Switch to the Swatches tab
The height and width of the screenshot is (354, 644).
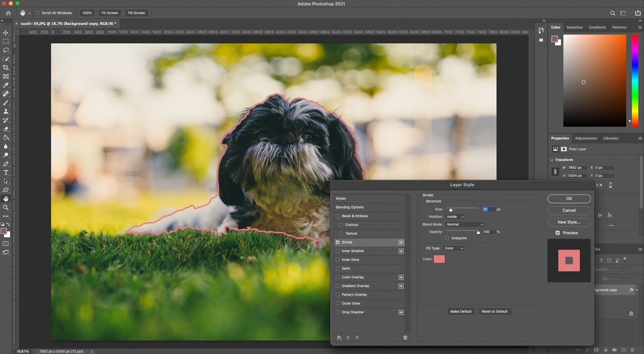pyautogui.click(x=574, y=27)
